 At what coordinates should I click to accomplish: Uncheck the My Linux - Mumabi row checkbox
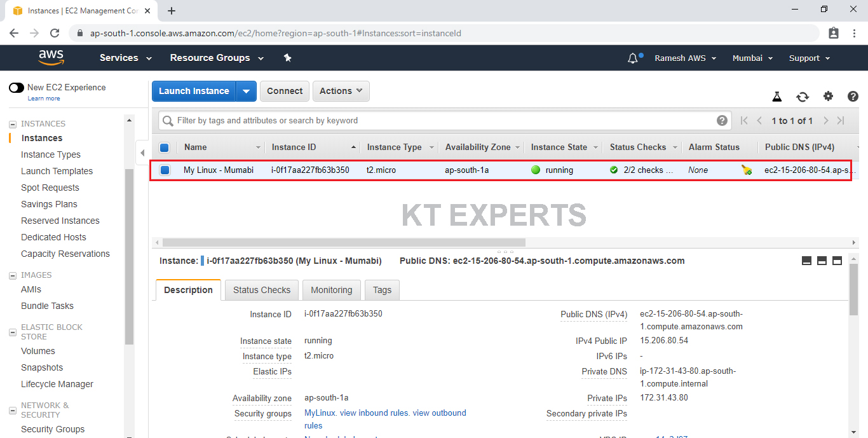pos(165,170)
